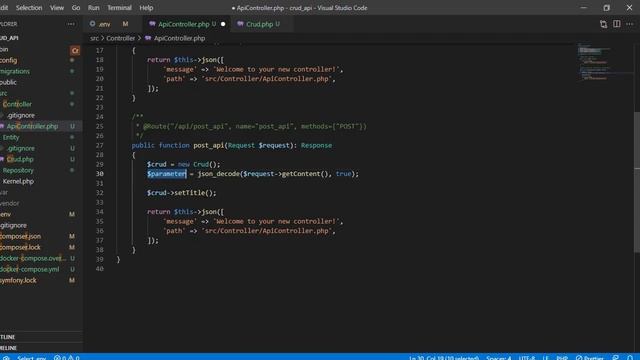The image size is (640, 360).
Task: Expand the bin folder in Explorer
Action: 41,49
